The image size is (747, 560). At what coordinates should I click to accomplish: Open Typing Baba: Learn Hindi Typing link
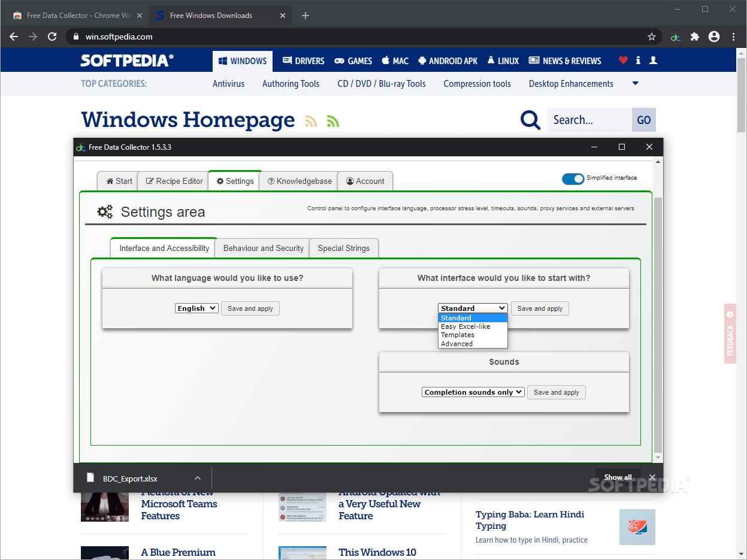pos(530,520)
